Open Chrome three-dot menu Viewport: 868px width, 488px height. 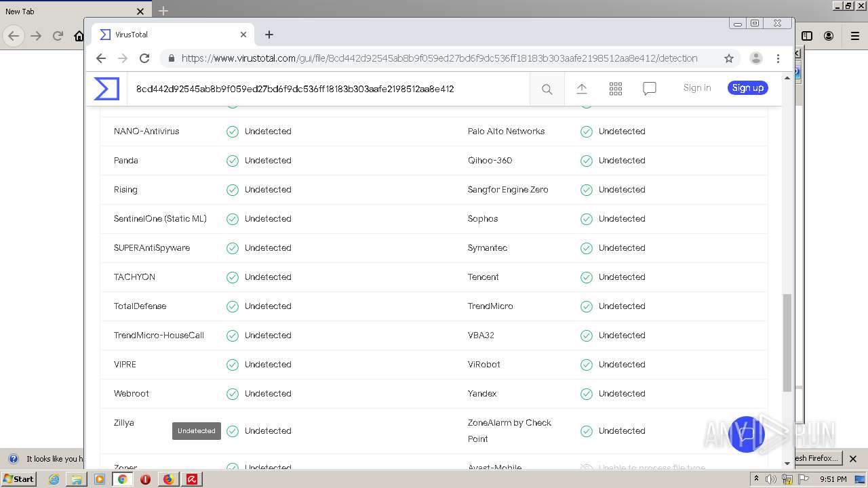point(778,58)
